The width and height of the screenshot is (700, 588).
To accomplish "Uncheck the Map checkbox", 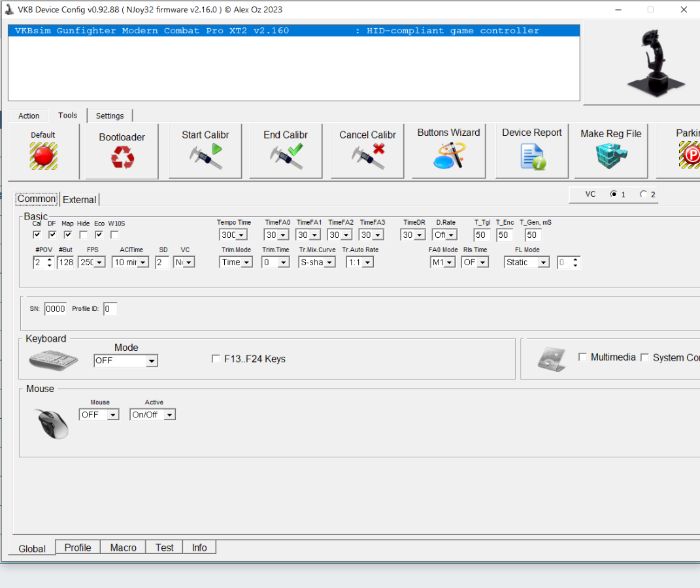I will (68, 235).
